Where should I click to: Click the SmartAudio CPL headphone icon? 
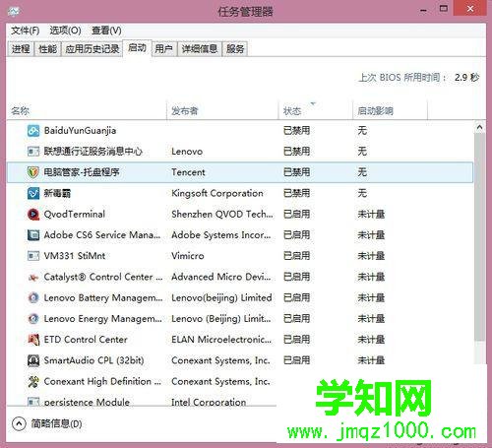pyautogui.click(x=33, y=360)
